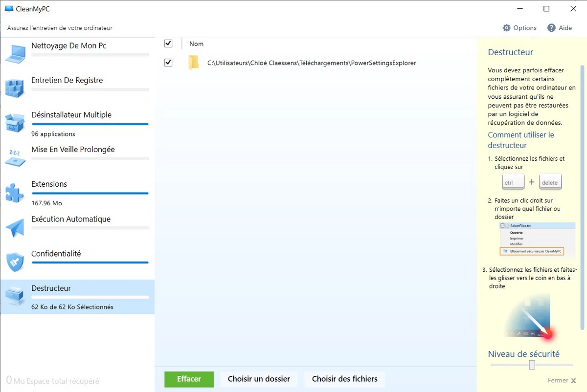Click the PowerSettingsExplorer folder icon

[x=194, y=63]
